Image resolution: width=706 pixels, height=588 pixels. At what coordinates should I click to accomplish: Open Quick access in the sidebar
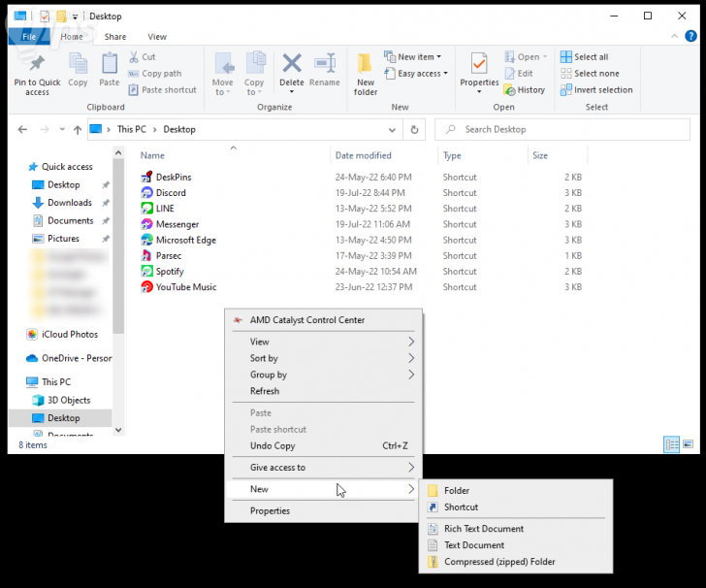pyautogui.click(x=67, y=167)
